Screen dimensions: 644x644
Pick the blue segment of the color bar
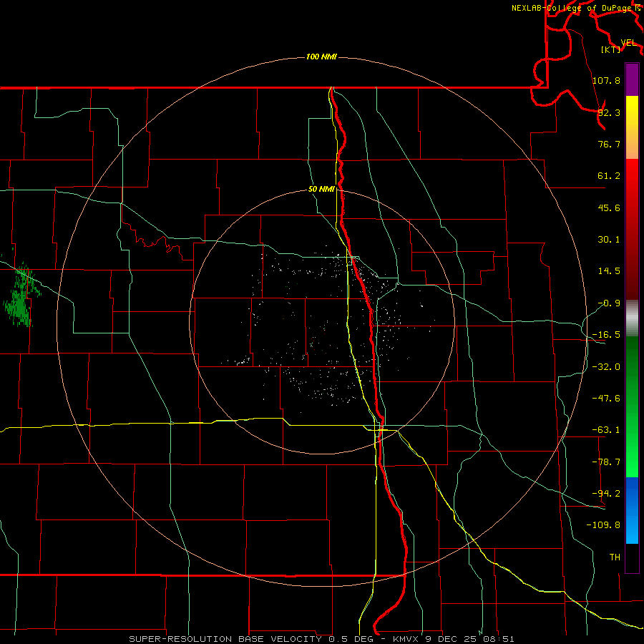[632, 510]
